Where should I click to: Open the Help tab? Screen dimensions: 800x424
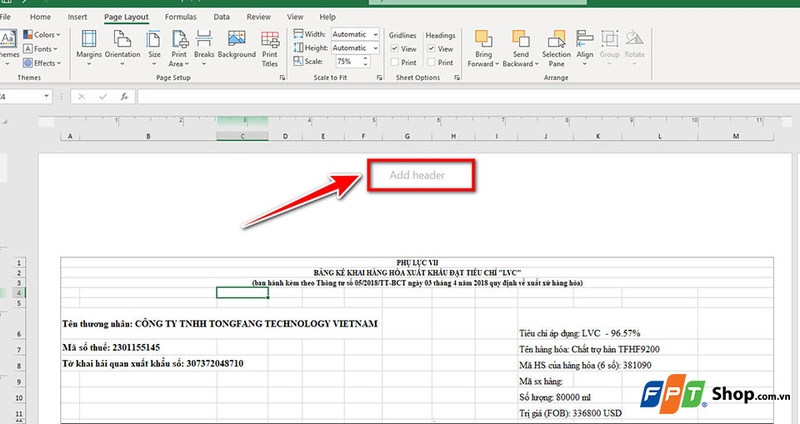328,17
